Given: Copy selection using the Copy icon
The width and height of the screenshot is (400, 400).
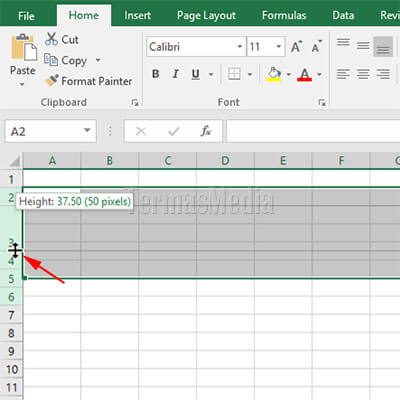Looking at the screenshot, I should tap(51, 60).
